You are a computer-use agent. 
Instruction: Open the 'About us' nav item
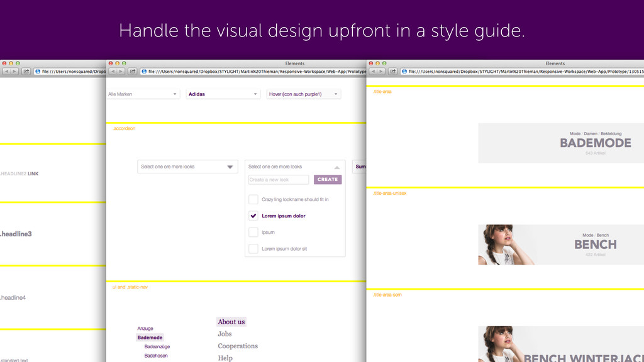point(231,322)
